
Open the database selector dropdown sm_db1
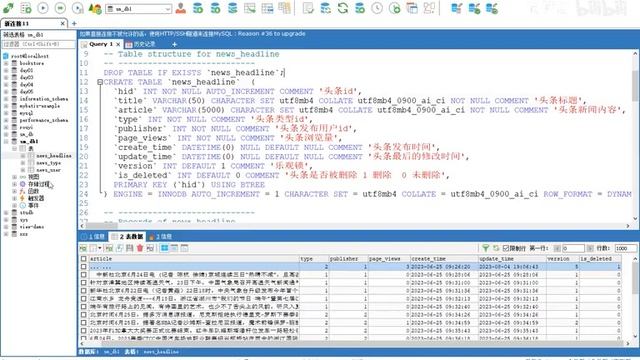tap(139, 9)
